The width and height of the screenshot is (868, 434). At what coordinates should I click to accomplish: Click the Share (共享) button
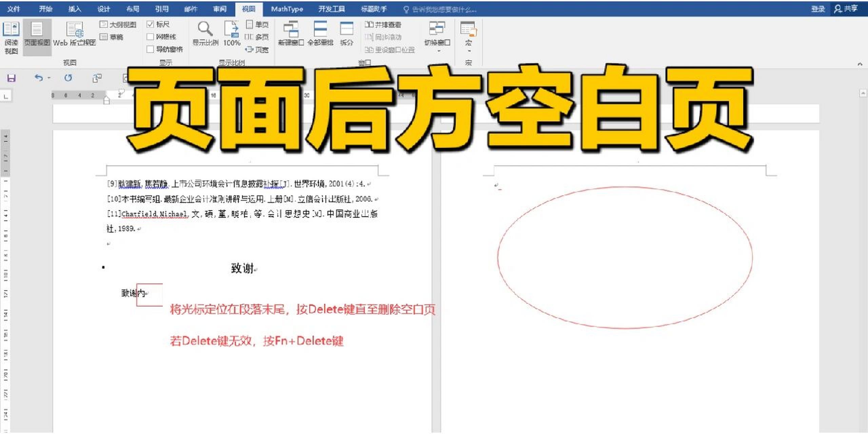pos(846,9)
